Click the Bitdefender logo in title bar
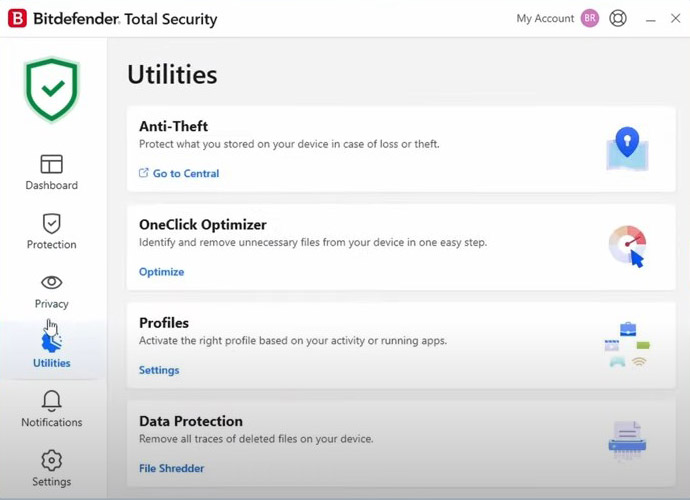 point(17,19)
